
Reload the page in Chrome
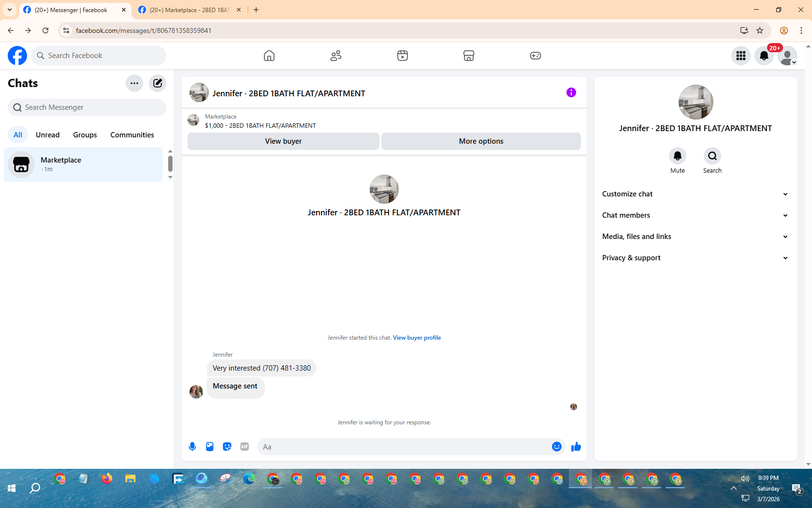(45, 30)
